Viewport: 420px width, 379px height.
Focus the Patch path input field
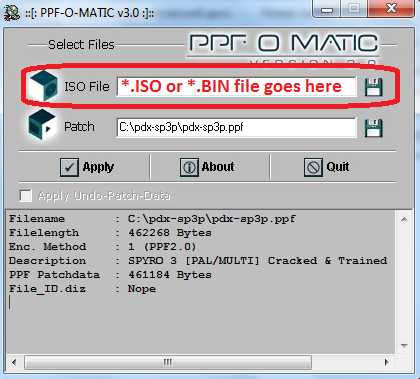[x=236, y=127]
